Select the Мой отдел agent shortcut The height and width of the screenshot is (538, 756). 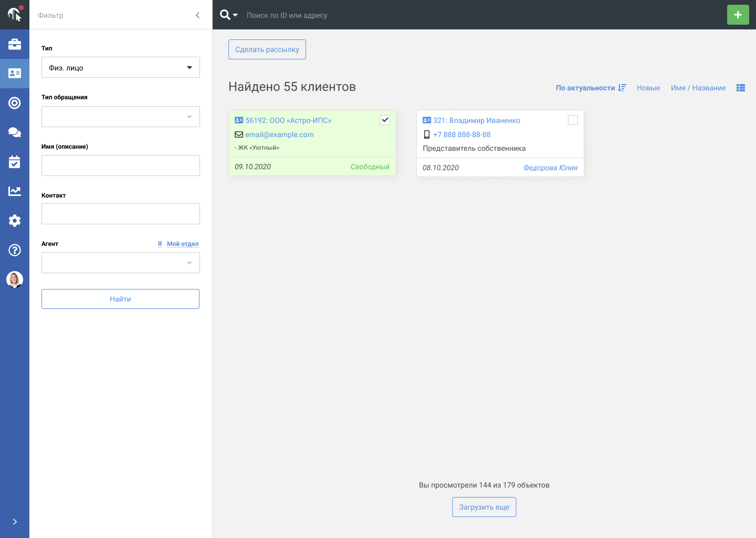(x=183, y=244)
